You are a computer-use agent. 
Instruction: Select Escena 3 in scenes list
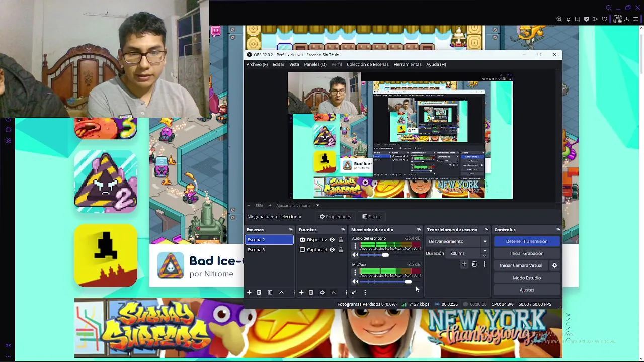click(x=269, y=250)
